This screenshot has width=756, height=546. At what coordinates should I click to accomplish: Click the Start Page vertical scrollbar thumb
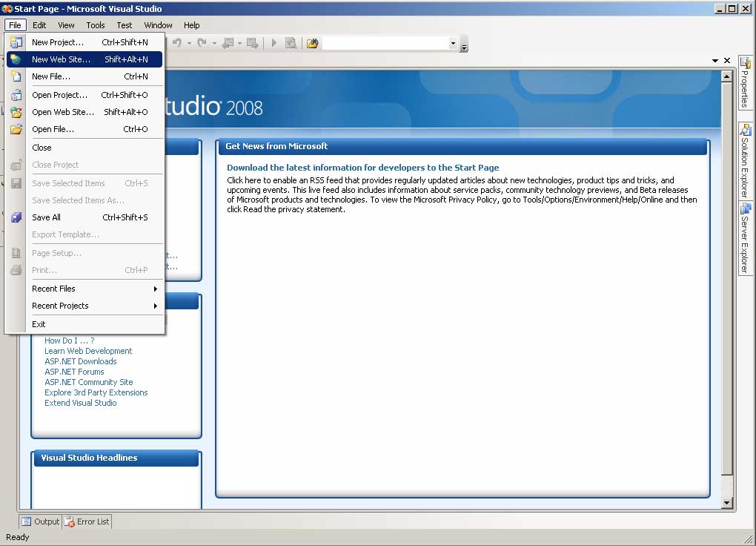click(727, 277)
